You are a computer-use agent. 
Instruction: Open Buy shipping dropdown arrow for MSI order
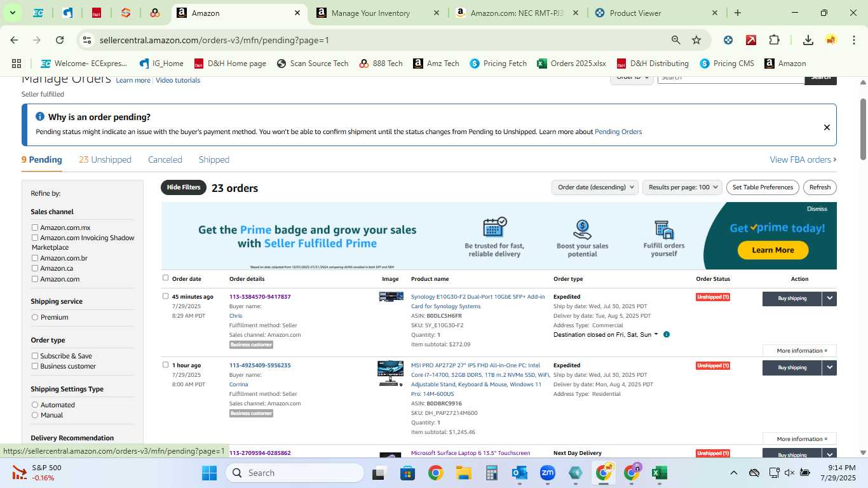coord(829,367)
